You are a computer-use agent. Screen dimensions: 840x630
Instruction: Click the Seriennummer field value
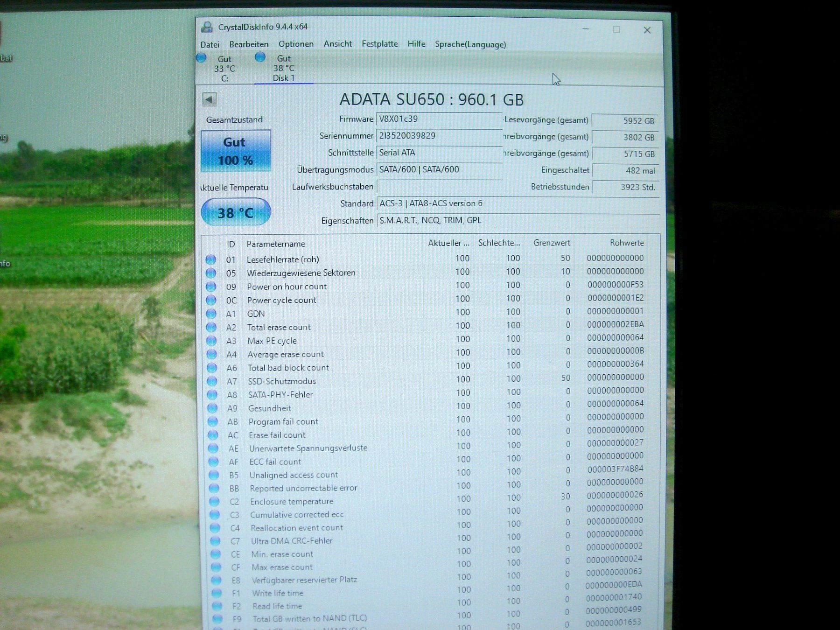tap(439, 136)
